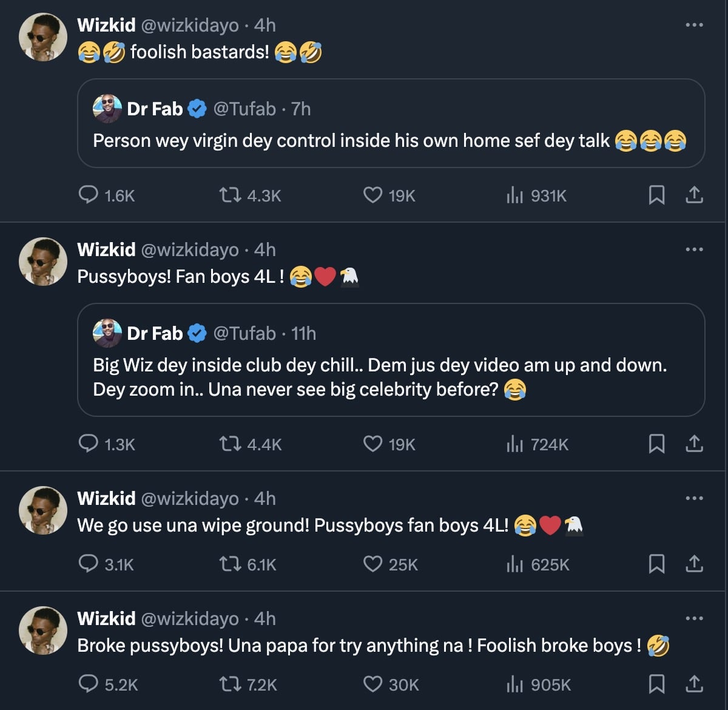
Task: Retweet the tweet with 6.1K retweets
Action: point(230,564)
